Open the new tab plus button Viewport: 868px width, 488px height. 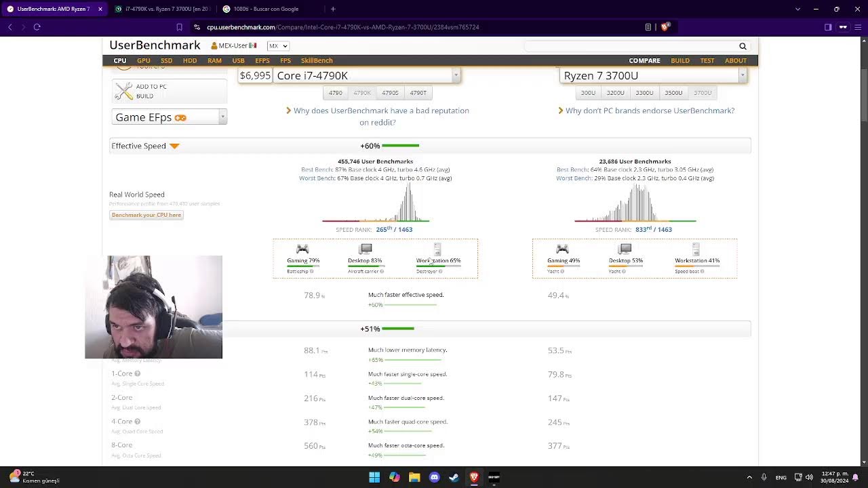pyautogui.click(x=333, y=9)
